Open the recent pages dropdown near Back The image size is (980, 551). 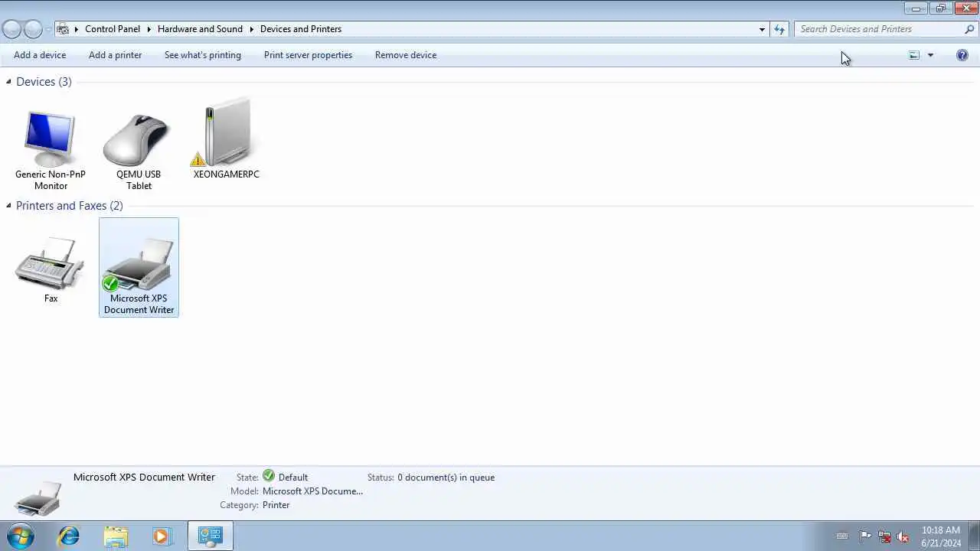pyautogui.click(x=48, y=29)
